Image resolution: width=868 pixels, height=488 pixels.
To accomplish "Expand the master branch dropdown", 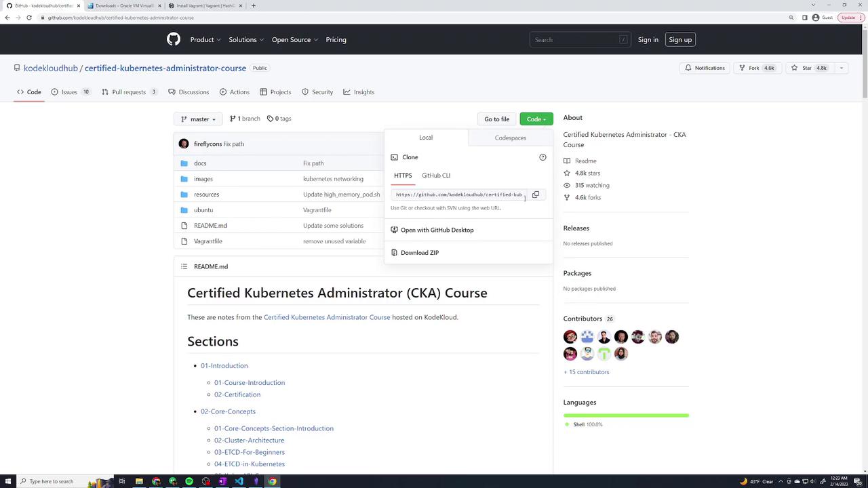I will [x=199, y=119].
